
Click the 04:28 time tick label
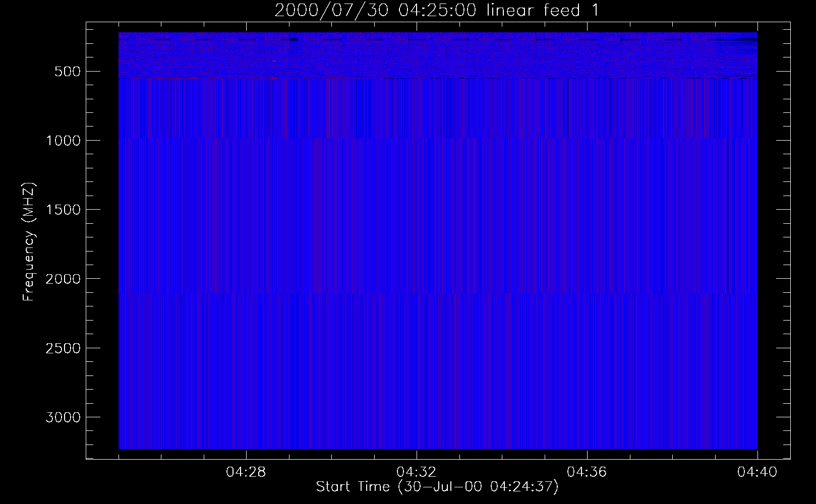coord(246,472)
